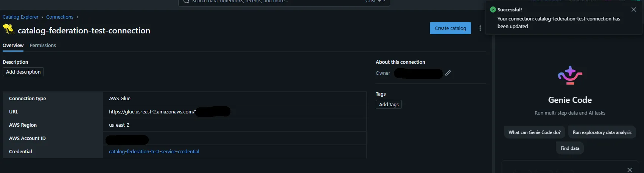Click the Add tags button
Screen dimensions: 644x173
(x=389, y=105)
